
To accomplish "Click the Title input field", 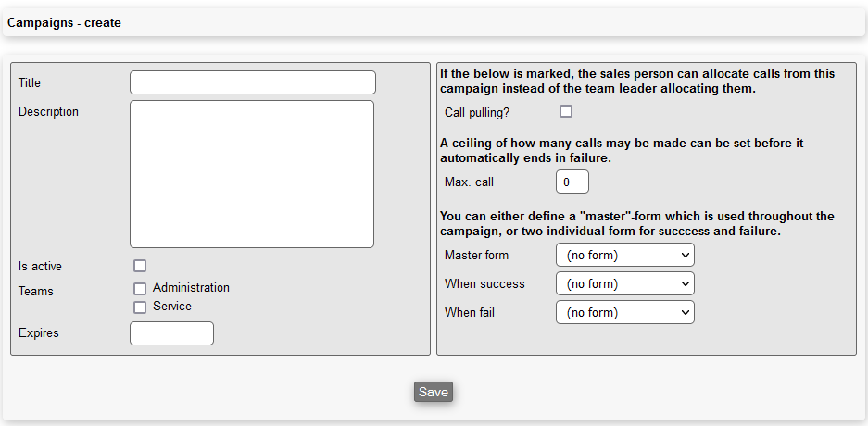I will click(x=252, y=82).
